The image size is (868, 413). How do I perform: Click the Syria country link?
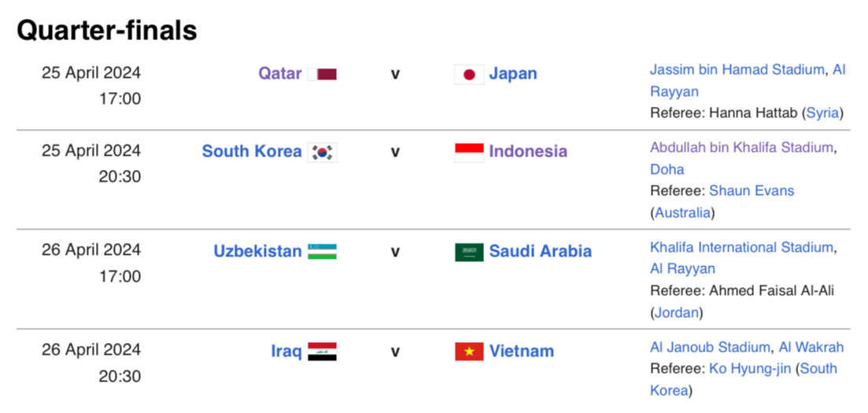tap(822, 113)
